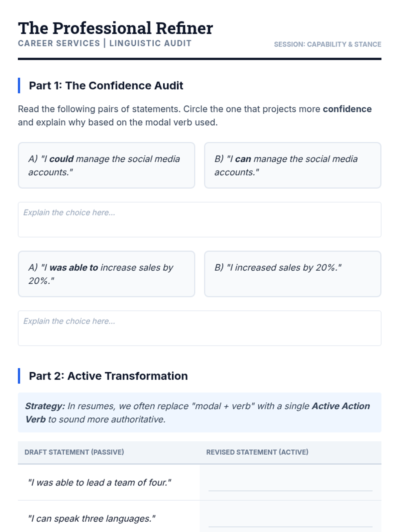399x532 pixels.
Task: Click the bold "Active Action Verb" phrase
Action: [340, 406]
